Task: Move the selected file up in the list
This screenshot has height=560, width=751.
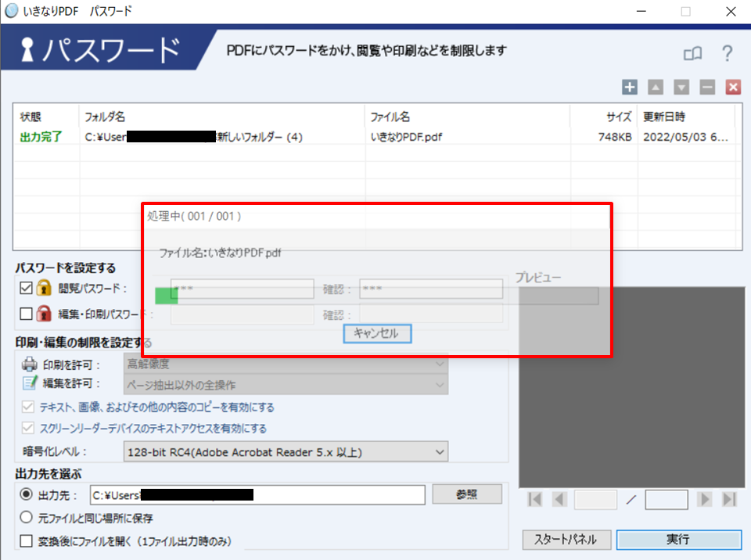Action: (656, 87)
